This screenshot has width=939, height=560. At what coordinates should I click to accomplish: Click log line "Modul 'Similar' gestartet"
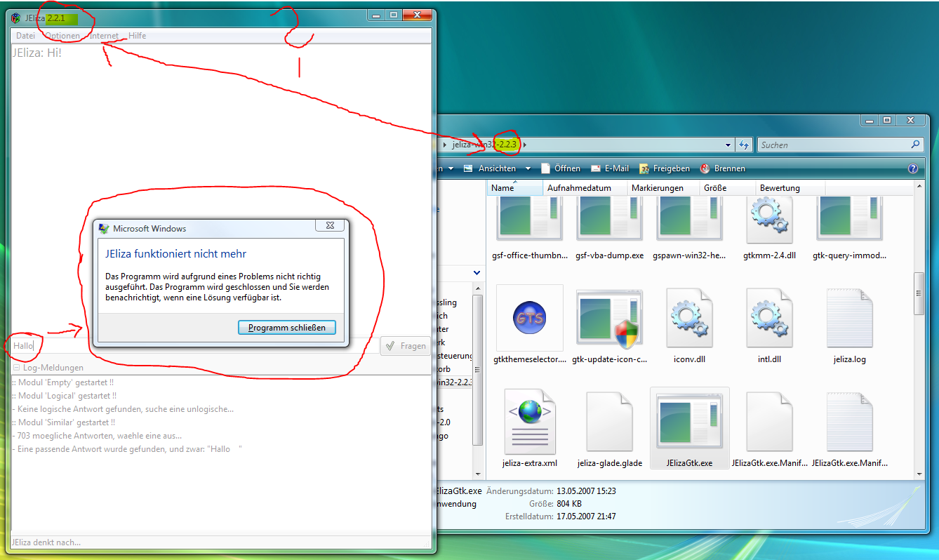(x=62, y=422)
